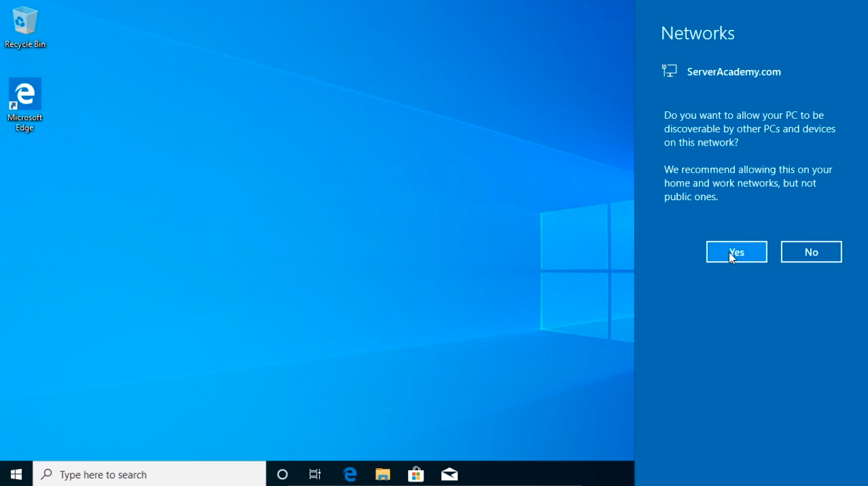
Task: Click the network computer icon beside ServerAcademy.com
Action: 669,71
